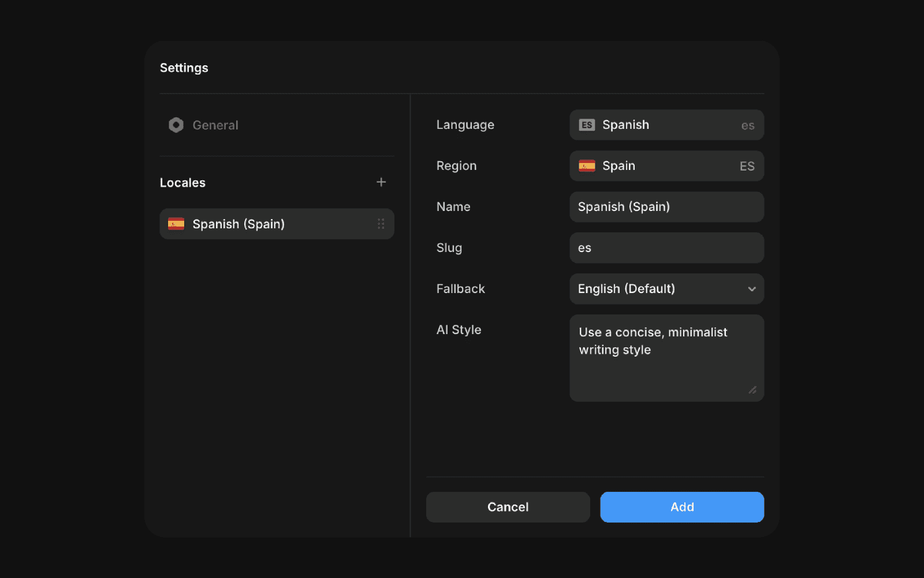This screenshot has height=578, width=924.
Task: Open the Language selector showing Spanish
Action: coord(666,125)
